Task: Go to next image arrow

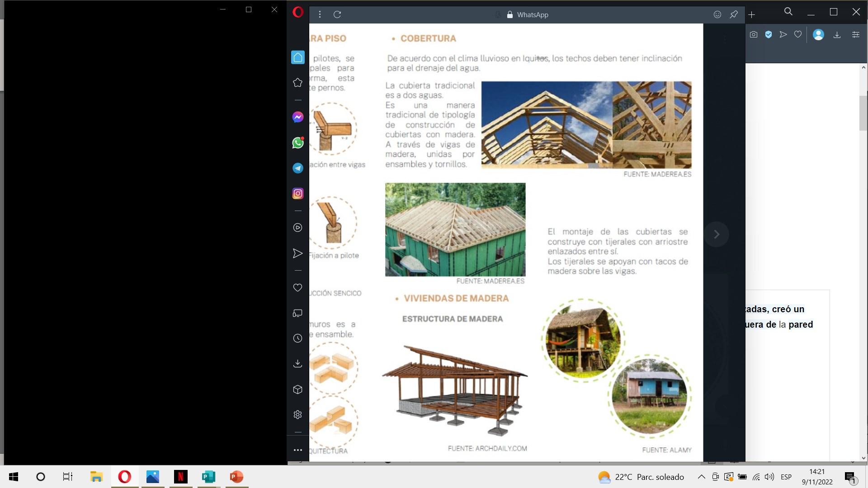Action: coord(716,234)
